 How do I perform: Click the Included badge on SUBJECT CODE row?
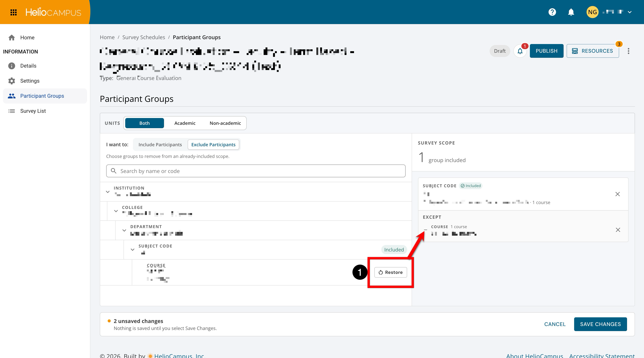coord(394,250)
